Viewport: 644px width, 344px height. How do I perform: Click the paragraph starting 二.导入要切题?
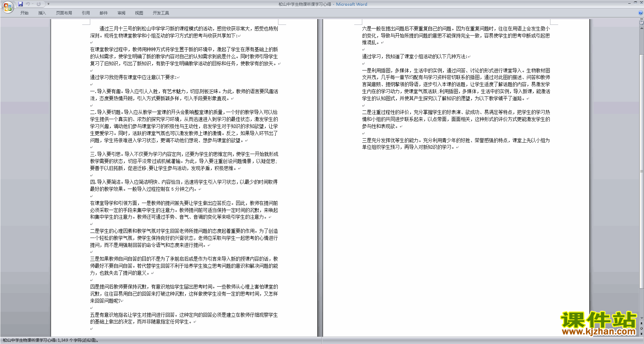[x=184, y=126]
